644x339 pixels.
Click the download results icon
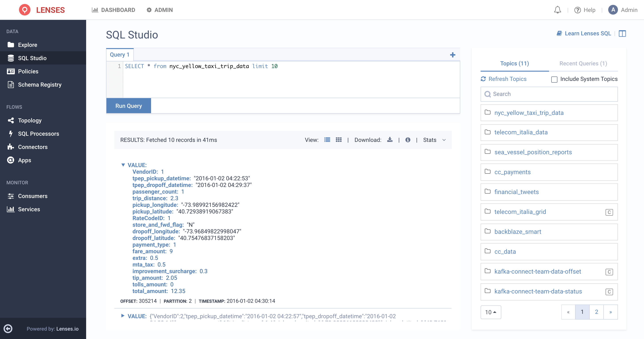[390, 140]
